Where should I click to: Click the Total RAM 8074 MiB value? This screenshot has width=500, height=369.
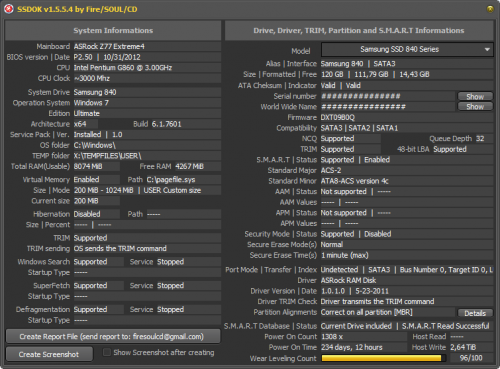click(x=88, y=166)
